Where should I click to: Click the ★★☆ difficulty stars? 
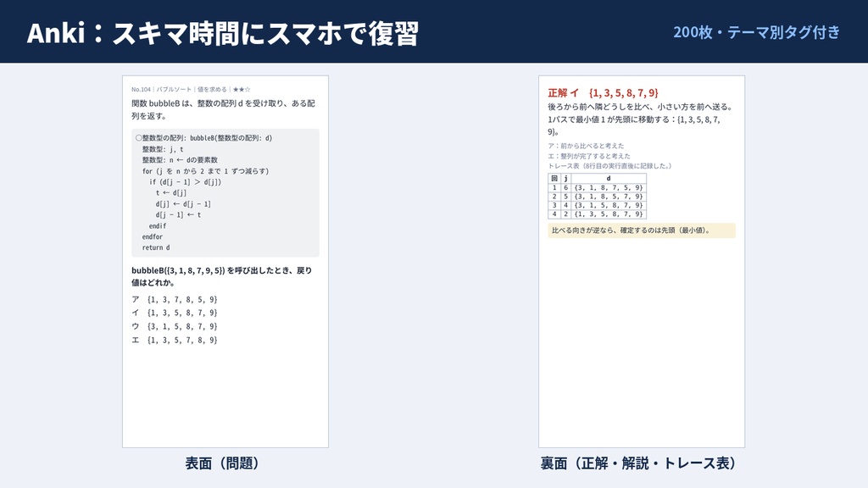[242, 89]
